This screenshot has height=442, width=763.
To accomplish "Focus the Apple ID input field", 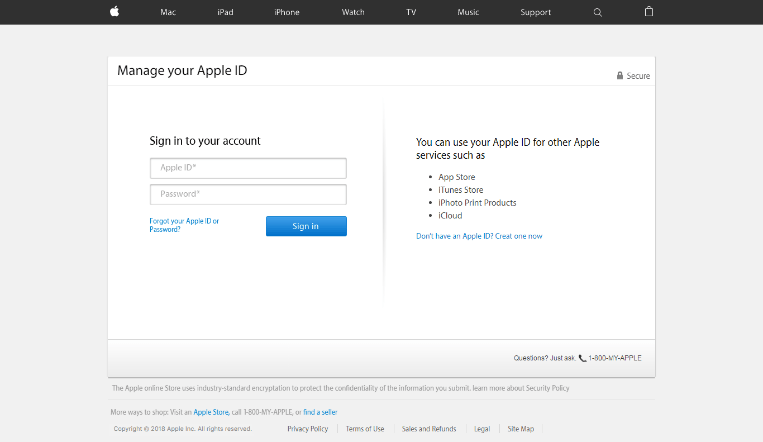I will coord(248,168).
